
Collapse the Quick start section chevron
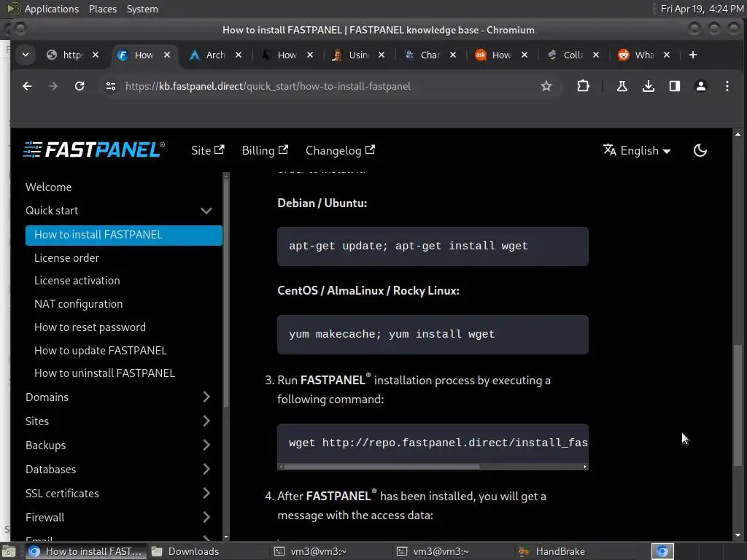[206, 211]
